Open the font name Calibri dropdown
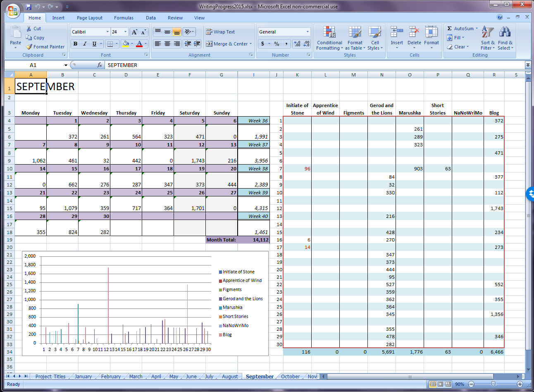 (x=108, y=32)
